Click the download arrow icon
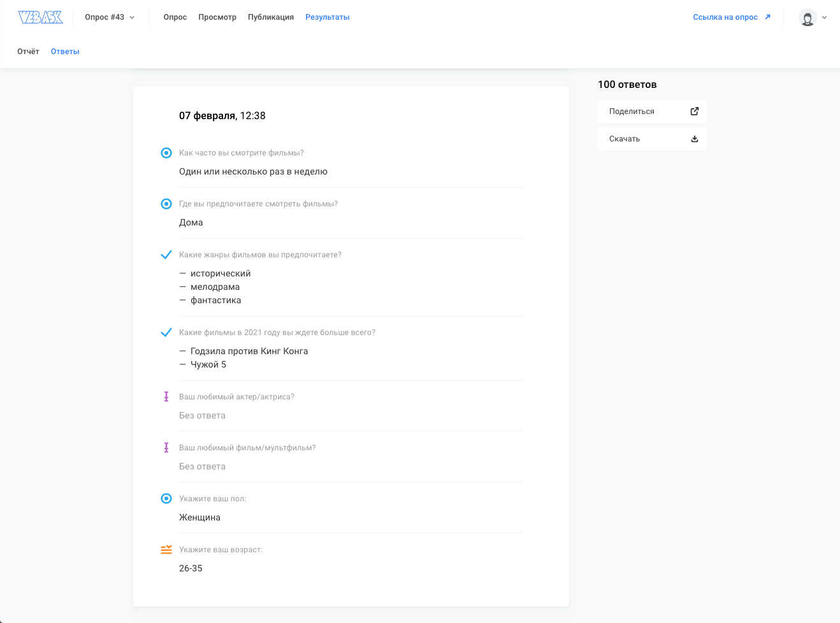Screen dimensions: 840x623 (x=695, y=139)
